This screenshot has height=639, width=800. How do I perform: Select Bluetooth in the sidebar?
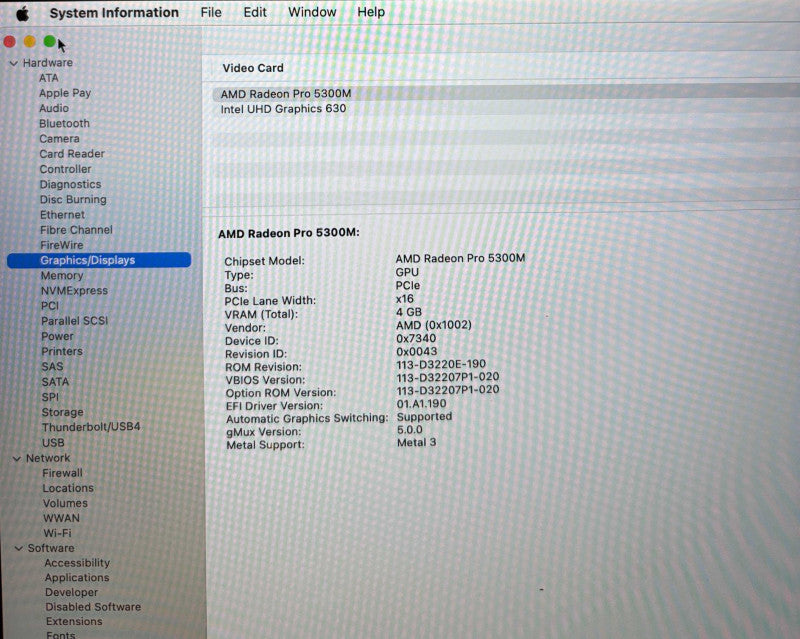pos(64,124)
